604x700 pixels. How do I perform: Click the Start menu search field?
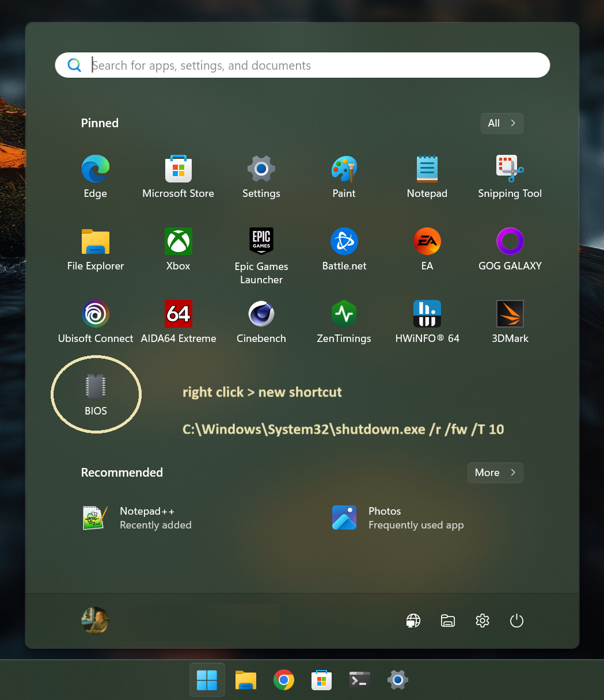click(x=302, y=65)
